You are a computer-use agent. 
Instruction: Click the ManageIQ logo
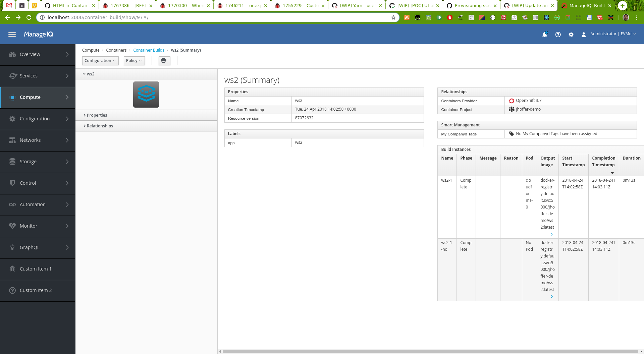coord(38,34)
